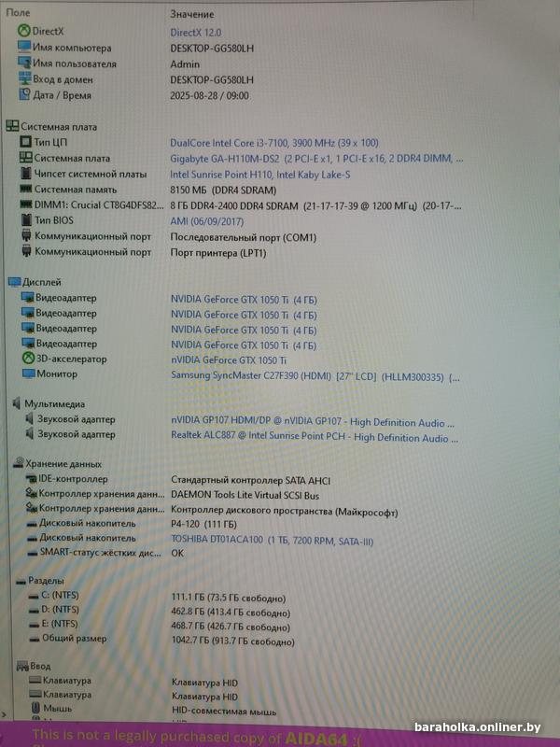
Task: Click the 3D-акселератор icon
Action: (29, 359)
